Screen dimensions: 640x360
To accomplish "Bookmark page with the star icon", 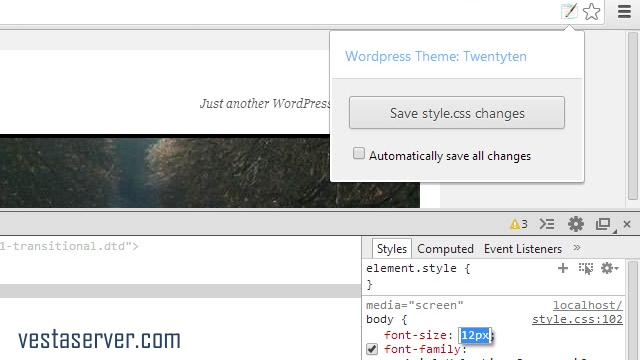I will click(x=591, y=11).
